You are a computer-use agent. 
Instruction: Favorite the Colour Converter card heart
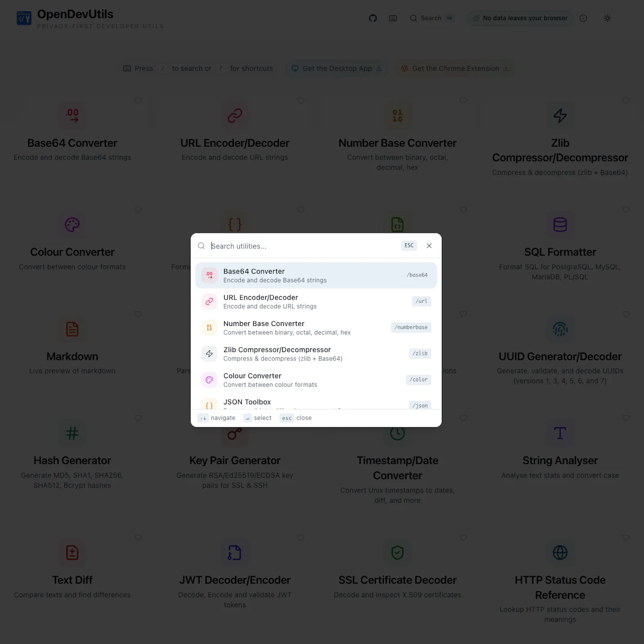coord(138,210)
